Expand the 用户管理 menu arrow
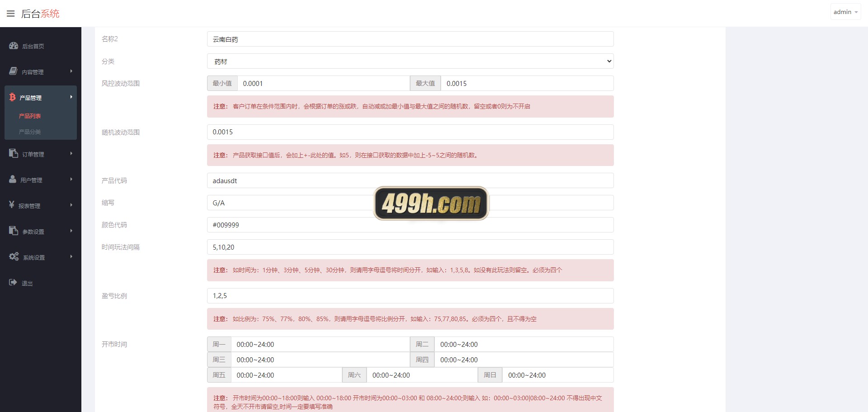 (x=71, y=180)
